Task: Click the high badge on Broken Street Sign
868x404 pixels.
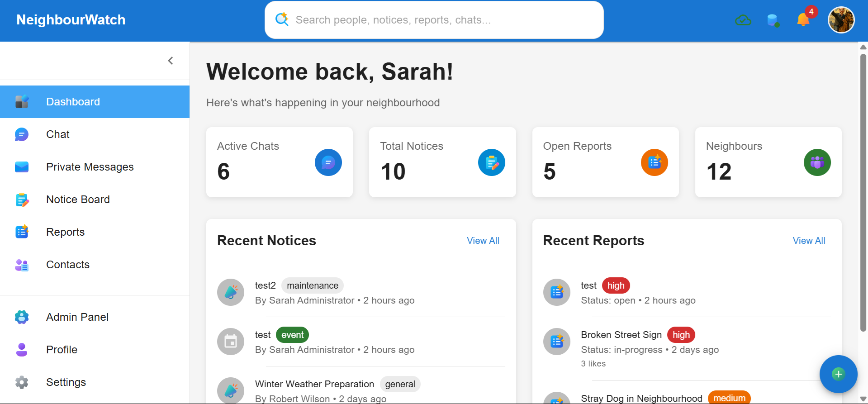Action: pyautogui.click(x=681, y=335)
